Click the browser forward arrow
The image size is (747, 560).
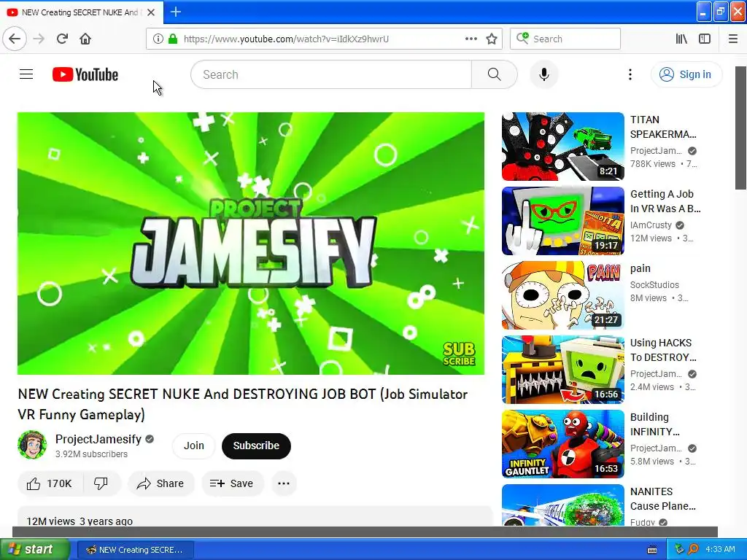pyautogui.click(x=39, y=39)
